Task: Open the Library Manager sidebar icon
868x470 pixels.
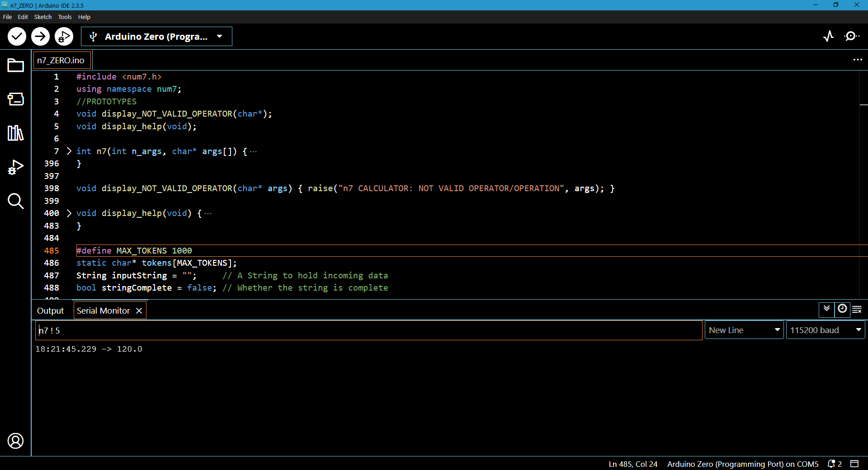Action: tap(15, 133)
